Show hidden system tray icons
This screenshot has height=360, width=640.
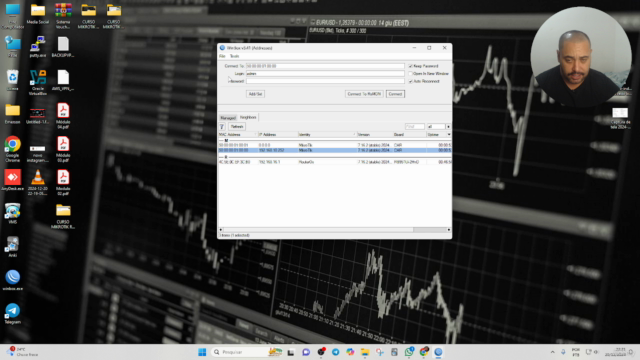click(552, 352)
